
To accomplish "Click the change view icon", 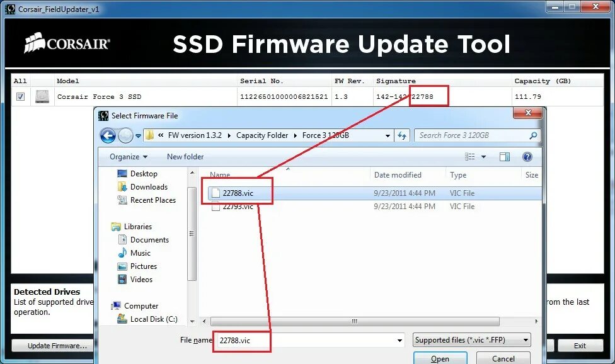I will (x=469, y=157).
